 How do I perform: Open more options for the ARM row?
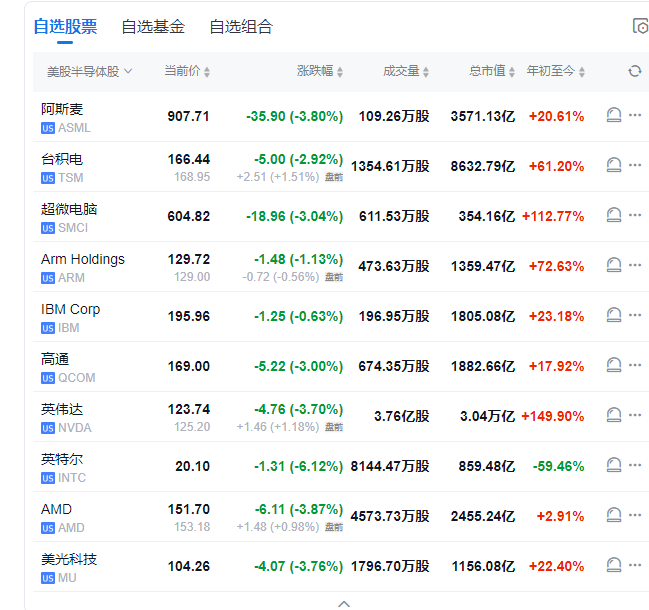635,265
